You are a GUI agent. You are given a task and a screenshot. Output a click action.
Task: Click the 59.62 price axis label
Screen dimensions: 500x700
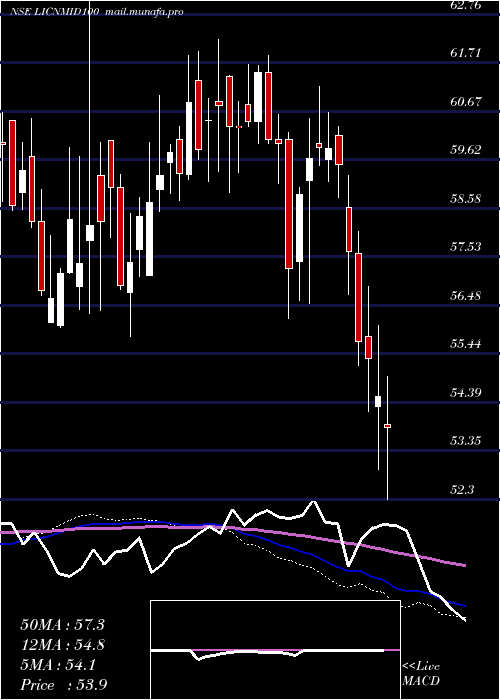point(466,150)
